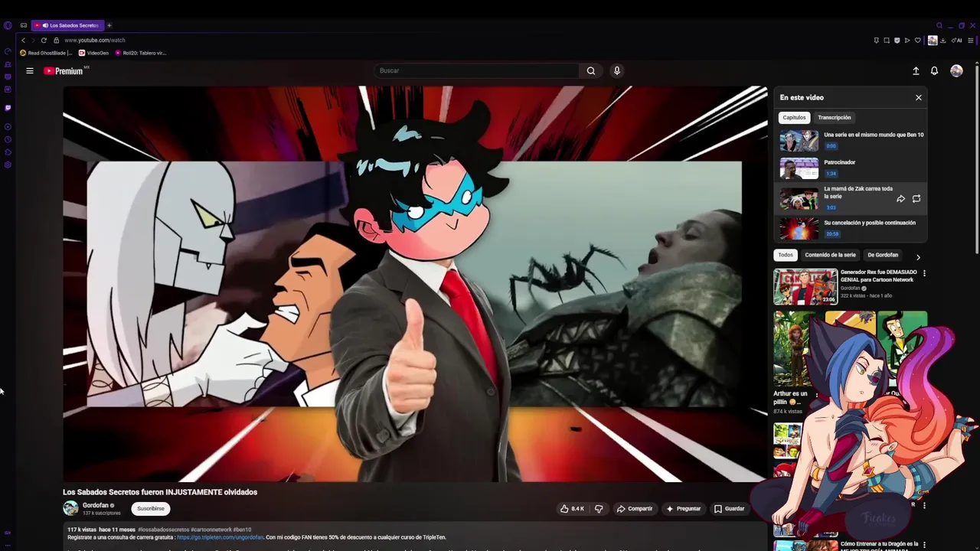The width and height of the screenshot is (980, 551).
Task: Click the Buscar search input field
Action: (x=476, y=70)
